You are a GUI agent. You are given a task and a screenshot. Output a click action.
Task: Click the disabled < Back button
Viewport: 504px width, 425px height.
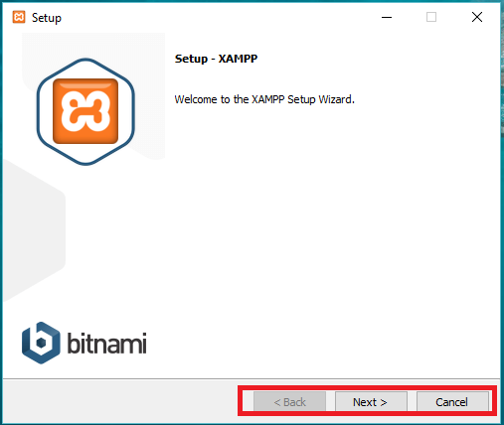pos(289,402)
